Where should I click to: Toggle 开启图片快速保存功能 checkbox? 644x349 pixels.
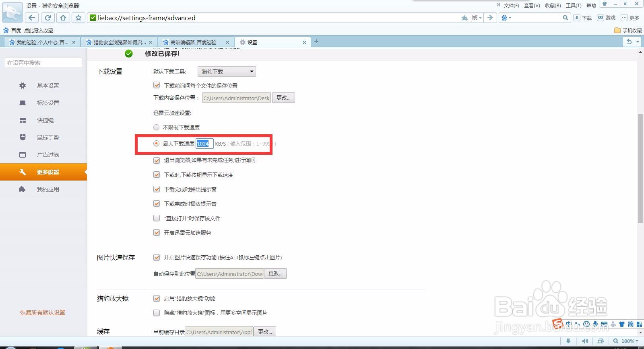click(x=157, y=257)
